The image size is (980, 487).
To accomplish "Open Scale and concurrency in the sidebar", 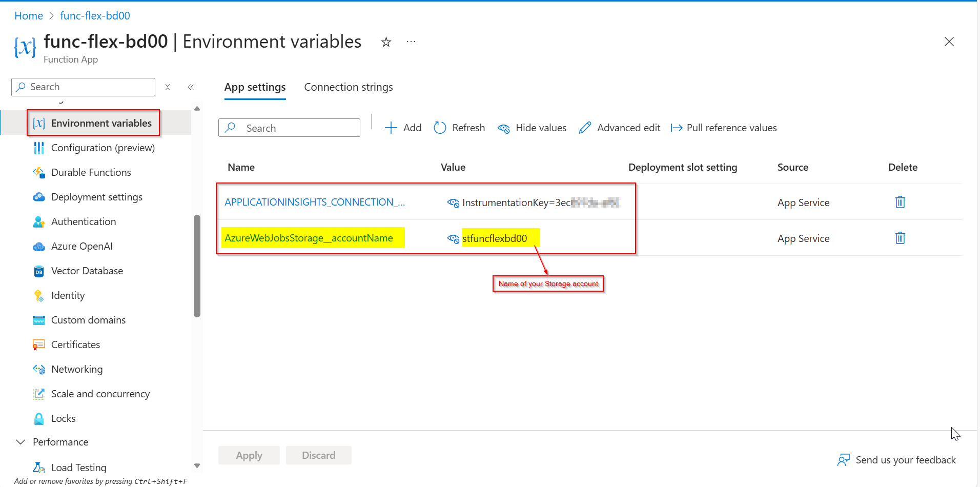I will click(x=100, y=394).
